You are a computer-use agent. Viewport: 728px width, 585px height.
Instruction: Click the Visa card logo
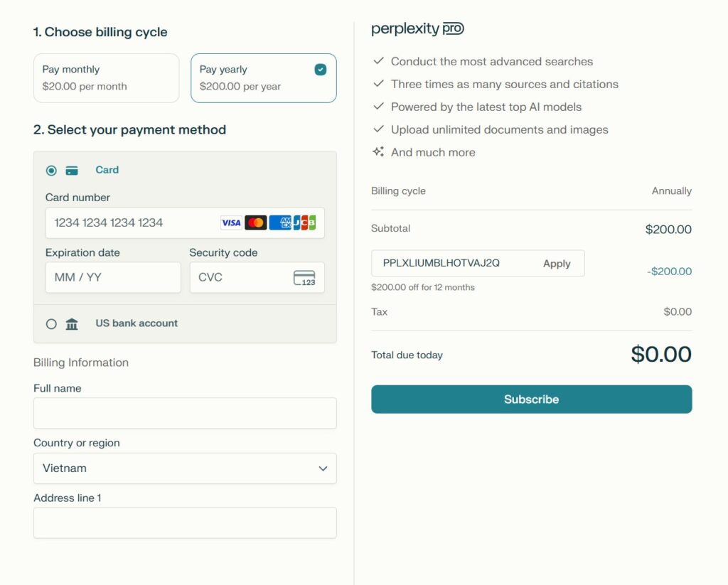[x=231, y=223]
